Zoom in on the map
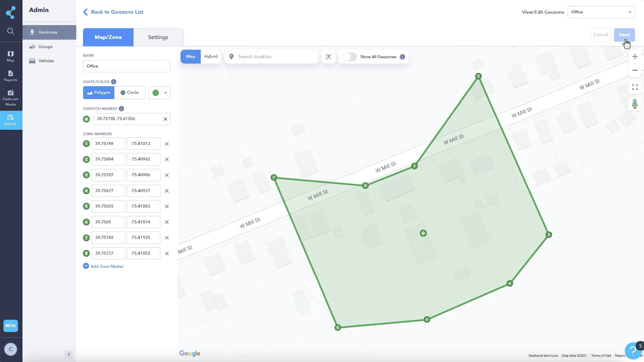644x362 pixels. click(x=634, y=56)
